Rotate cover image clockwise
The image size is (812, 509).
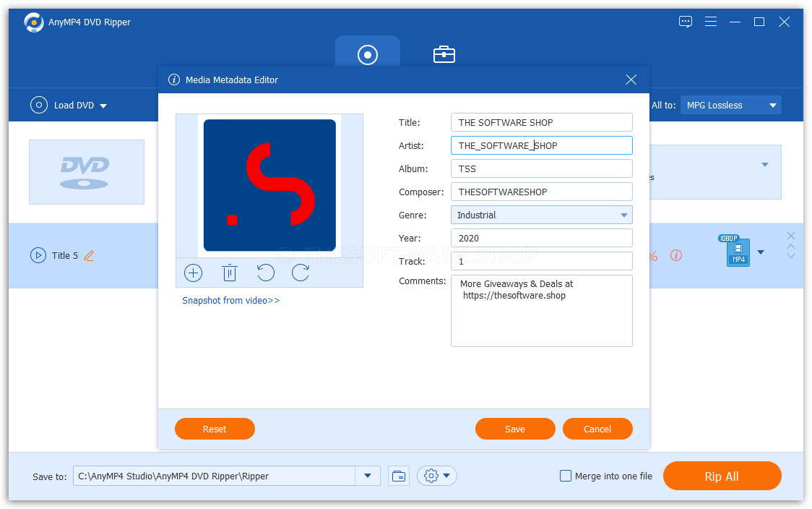(301, 273)
